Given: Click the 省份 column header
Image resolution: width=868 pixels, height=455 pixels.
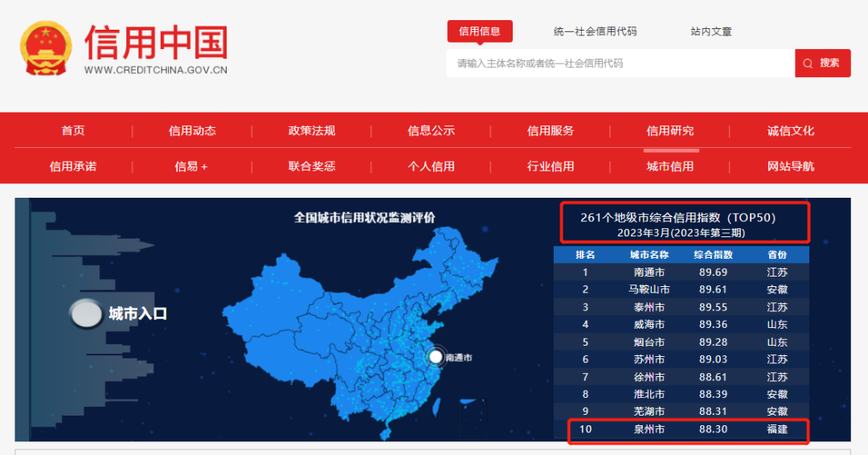Looking at the screenshot, I should 777,255.
